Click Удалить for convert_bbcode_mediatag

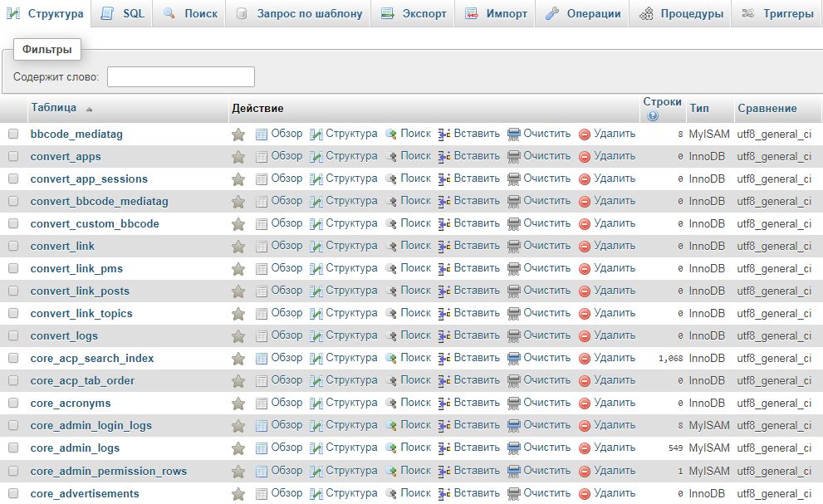click(x=614, y=201)
